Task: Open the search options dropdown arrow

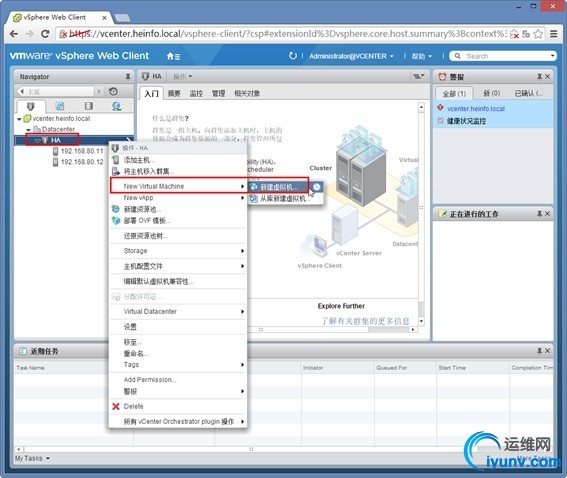Action: (x=552, y=56)
